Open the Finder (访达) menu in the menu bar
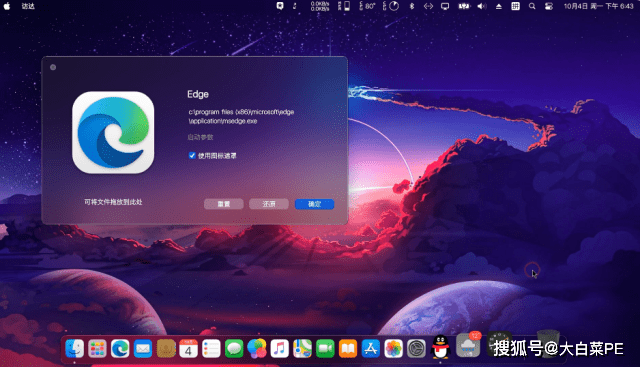The image size is (640, 367). (28, 6)
